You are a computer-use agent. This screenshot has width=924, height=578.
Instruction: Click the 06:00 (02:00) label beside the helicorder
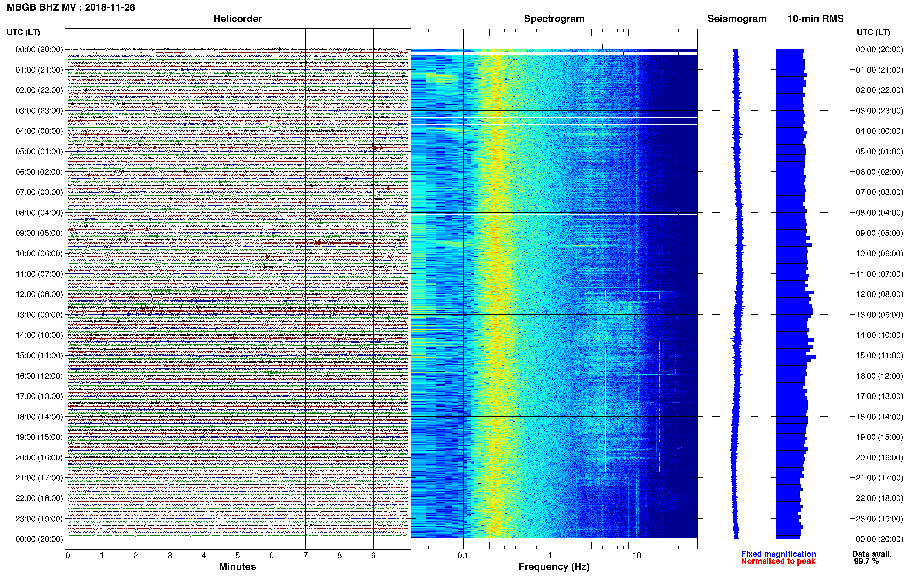pyautogui.click(x=39, y=172)
